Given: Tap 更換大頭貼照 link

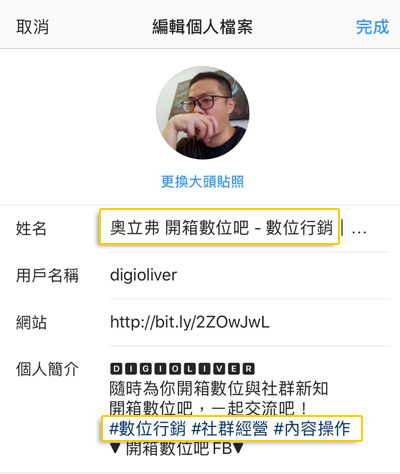Looking at the screenshot, I should pos(203,182).
